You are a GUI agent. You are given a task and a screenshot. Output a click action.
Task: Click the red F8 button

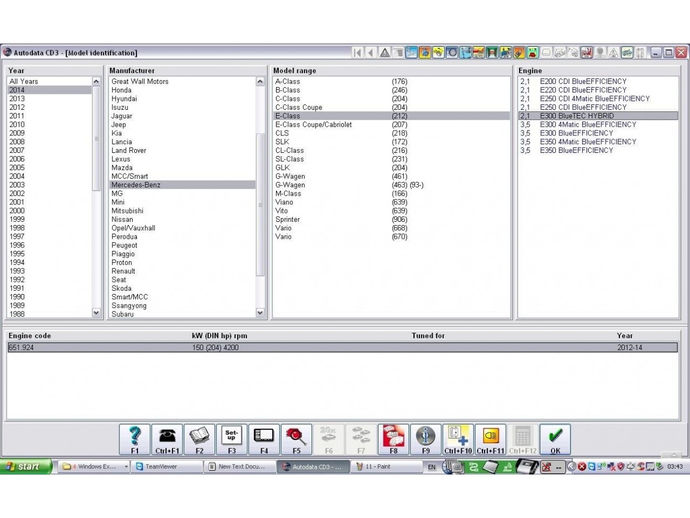point(393,439)
